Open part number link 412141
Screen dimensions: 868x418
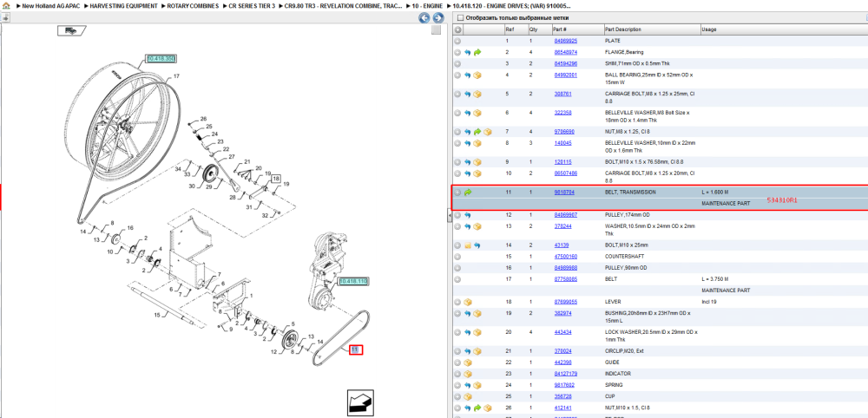563,408
